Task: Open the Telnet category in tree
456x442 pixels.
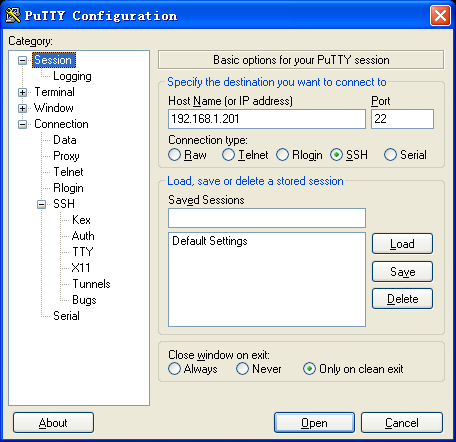Action: point(68,172)
